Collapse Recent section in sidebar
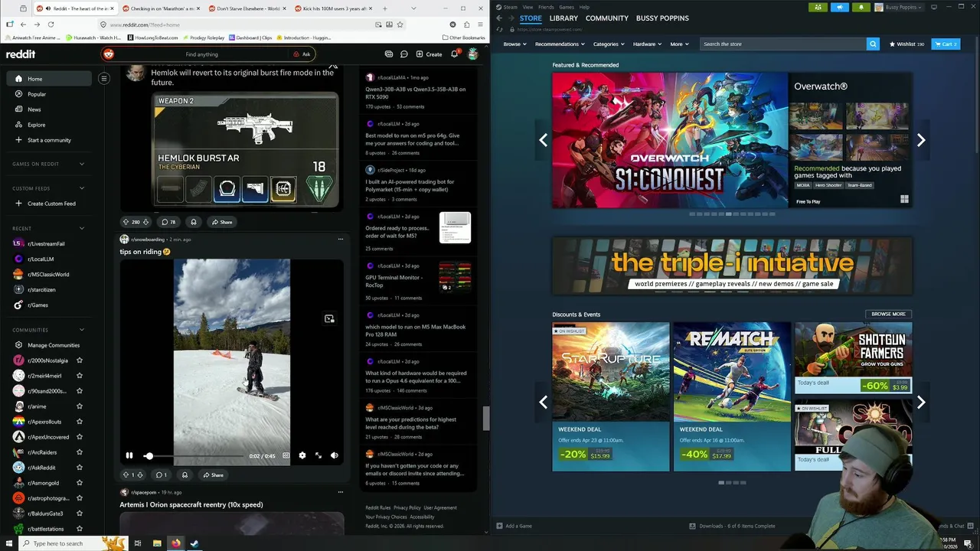 tap(82, 228)
